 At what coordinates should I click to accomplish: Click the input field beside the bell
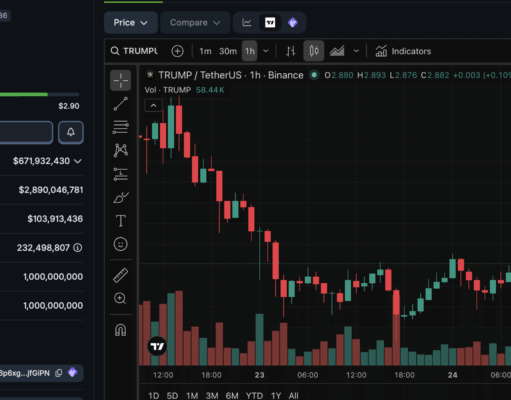tap(26, 132)
